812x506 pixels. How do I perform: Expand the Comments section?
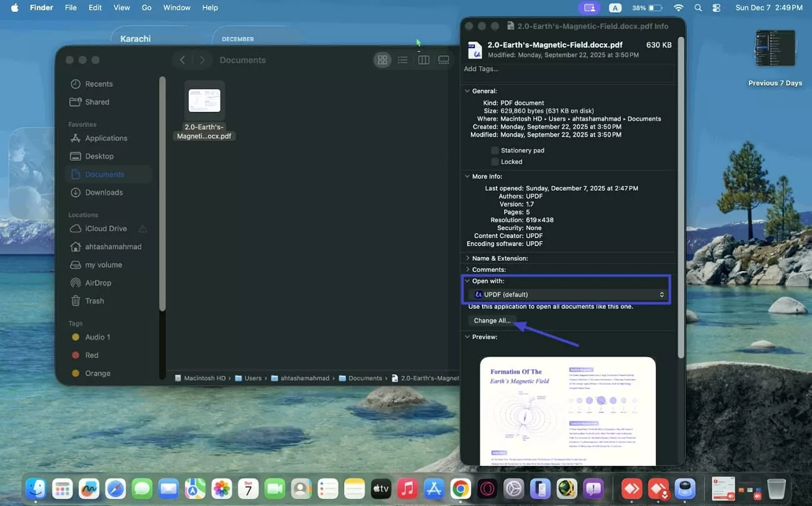tap(467, 269)
